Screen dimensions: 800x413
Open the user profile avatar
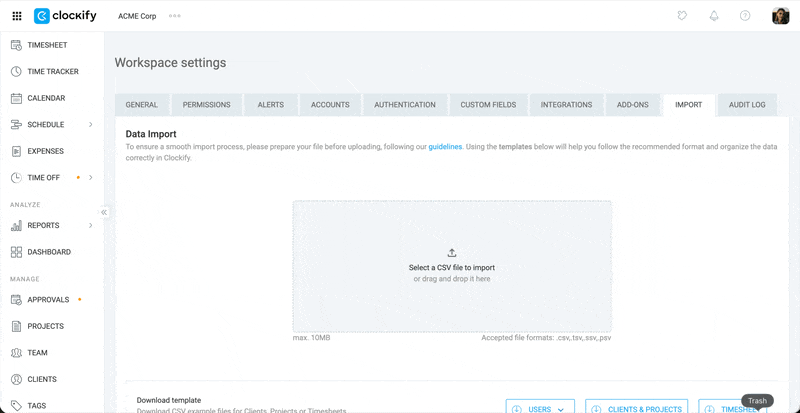pyautogui.click(x=780, y=16)
